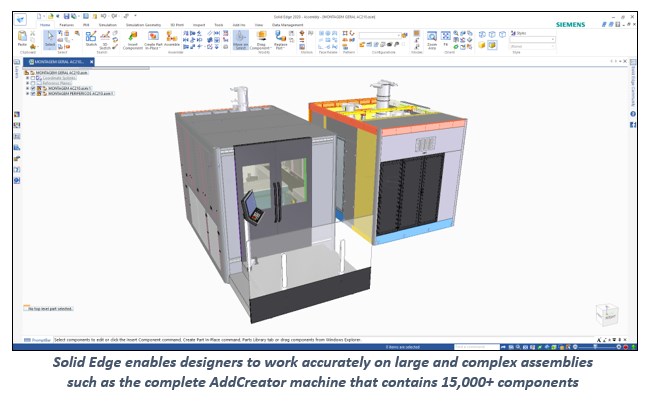This screenshot has height=401, width=651.
Task: Open the Tools ribbon tab
Action: point(219,25)
